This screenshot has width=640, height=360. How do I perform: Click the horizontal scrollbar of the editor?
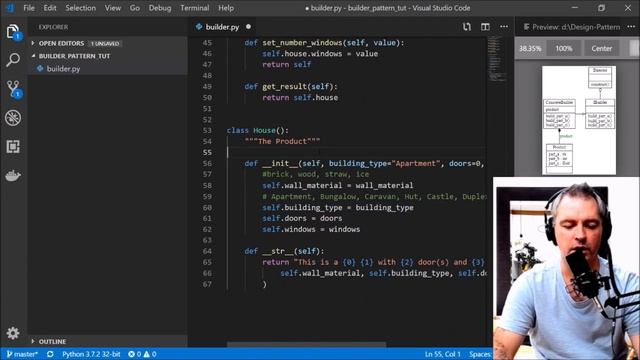306,344
